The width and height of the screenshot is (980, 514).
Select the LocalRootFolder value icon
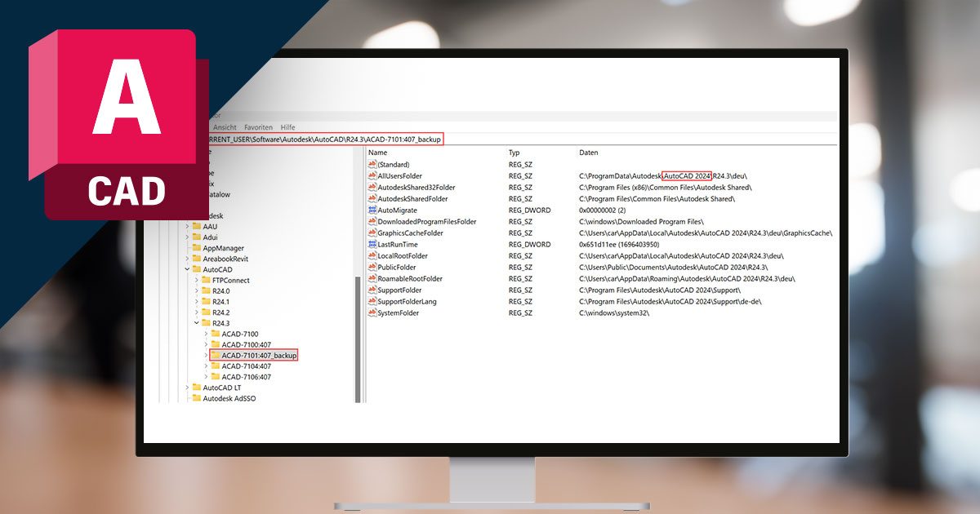click(372, 256)
